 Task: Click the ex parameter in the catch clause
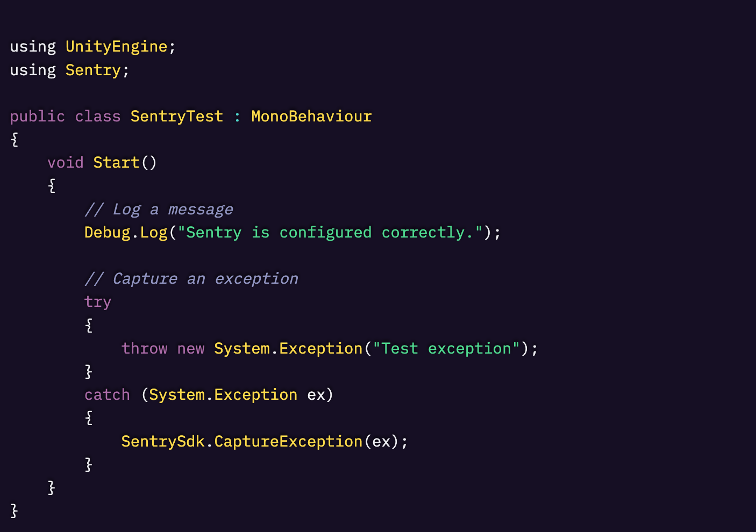316,395
